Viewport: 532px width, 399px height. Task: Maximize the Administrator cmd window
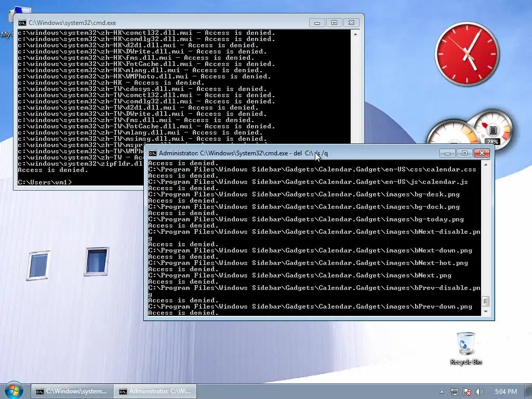464,153
